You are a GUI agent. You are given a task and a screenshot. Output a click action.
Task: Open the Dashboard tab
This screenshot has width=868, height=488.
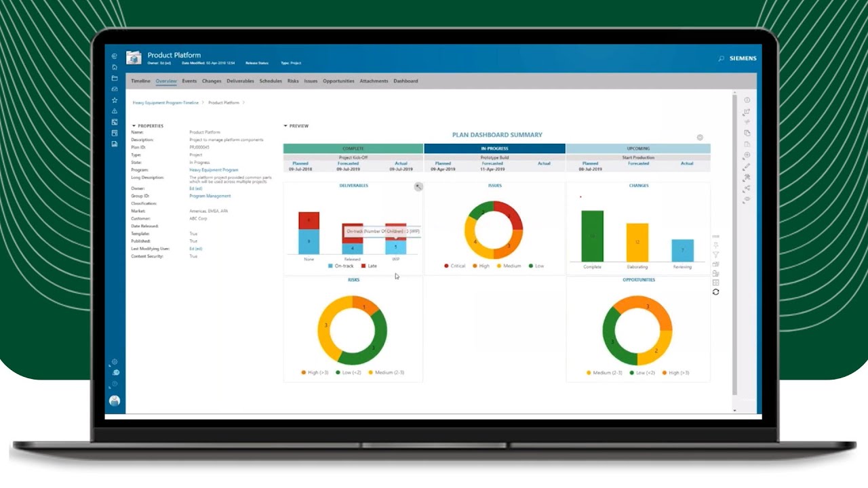click(x=406, y=81)
